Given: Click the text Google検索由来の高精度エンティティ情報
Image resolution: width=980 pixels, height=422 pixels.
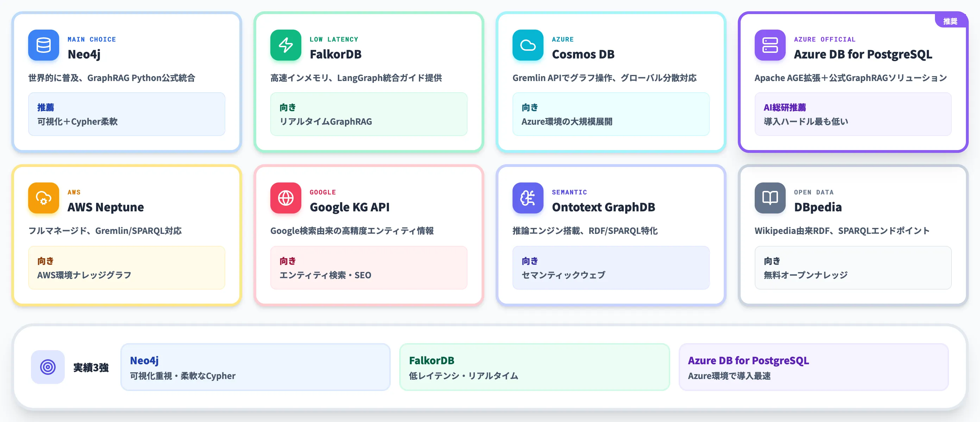Looking at the screenshot, I should (x=352, y=231).
